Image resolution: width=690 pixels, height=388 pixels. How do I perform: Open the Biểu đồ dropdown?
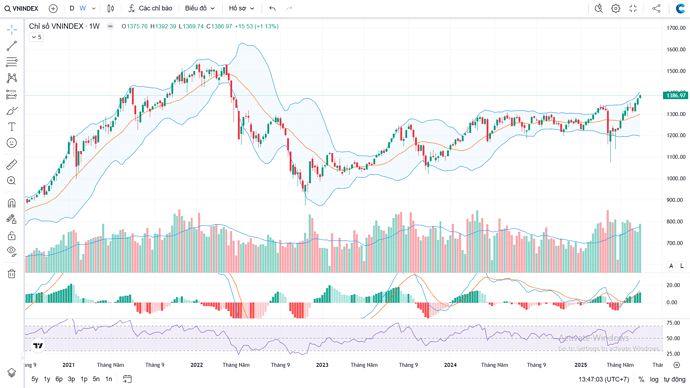click(x=200, y=8)
